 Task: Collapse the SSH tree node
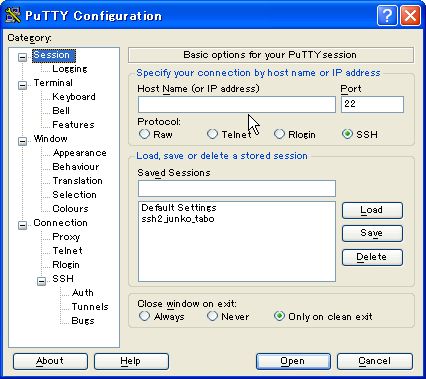[41, 281]
